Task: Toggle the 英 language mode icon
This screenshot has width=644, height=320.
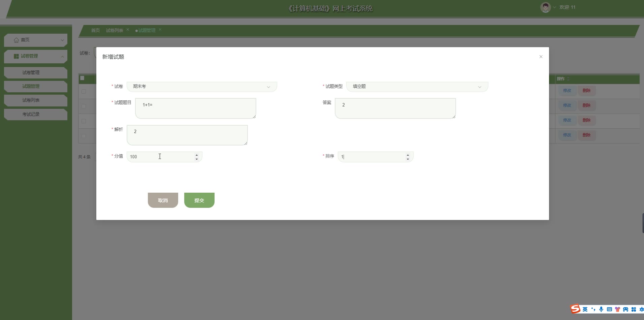Action: point(585,309)
